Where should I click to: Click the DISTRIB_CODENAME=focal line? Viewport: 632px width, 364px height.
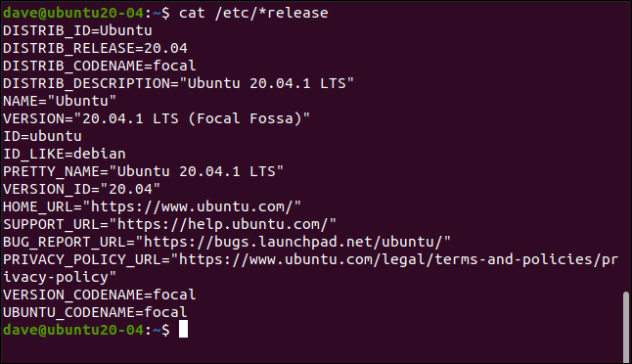point(100,66)
